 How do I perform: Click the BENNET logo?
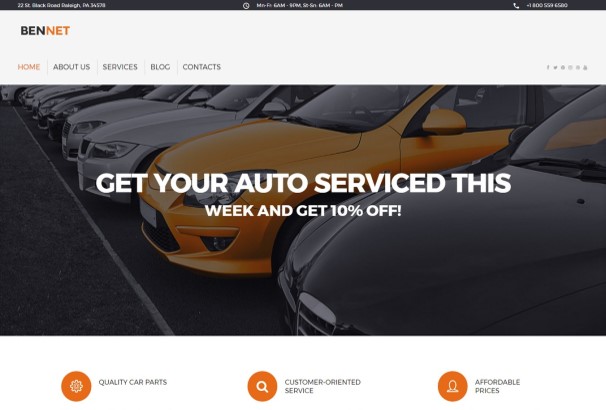pyautogui.click(x=45, y=31)
